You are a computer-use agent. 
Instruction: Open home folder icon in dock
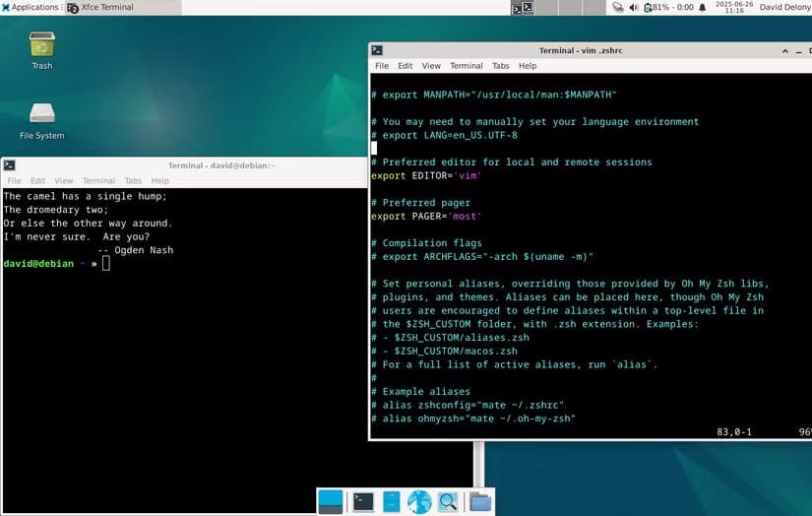pos(480,501)
